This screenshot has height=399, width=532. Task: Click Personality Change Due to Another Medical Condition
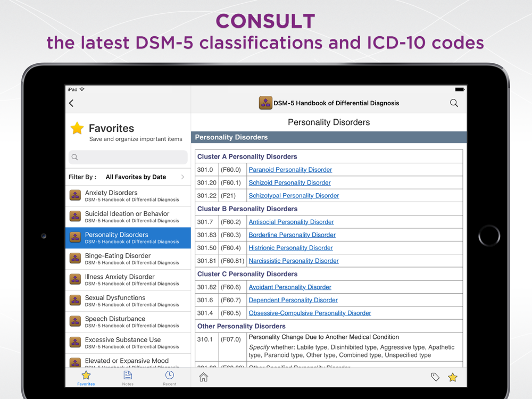click(323, 337)
